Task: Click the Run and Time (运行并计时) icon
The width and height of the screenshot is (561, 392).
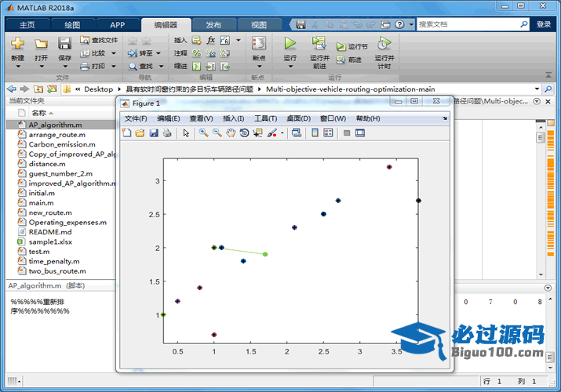Action: coord(384,45)
